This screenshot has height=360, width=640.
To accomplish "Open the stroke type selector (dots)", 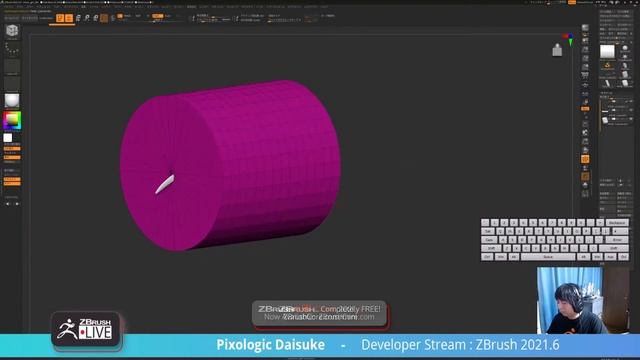I will 12,49.
